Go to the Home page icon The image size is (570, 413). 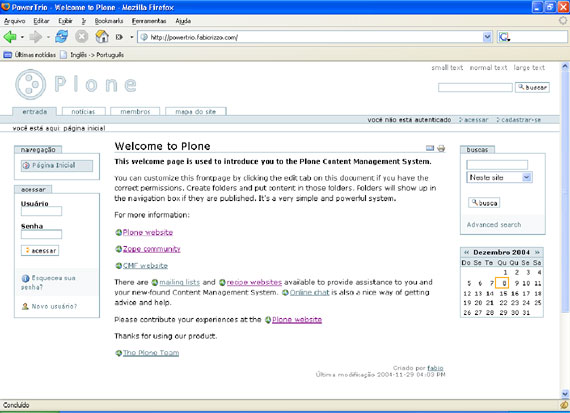[x=102, y=37]
